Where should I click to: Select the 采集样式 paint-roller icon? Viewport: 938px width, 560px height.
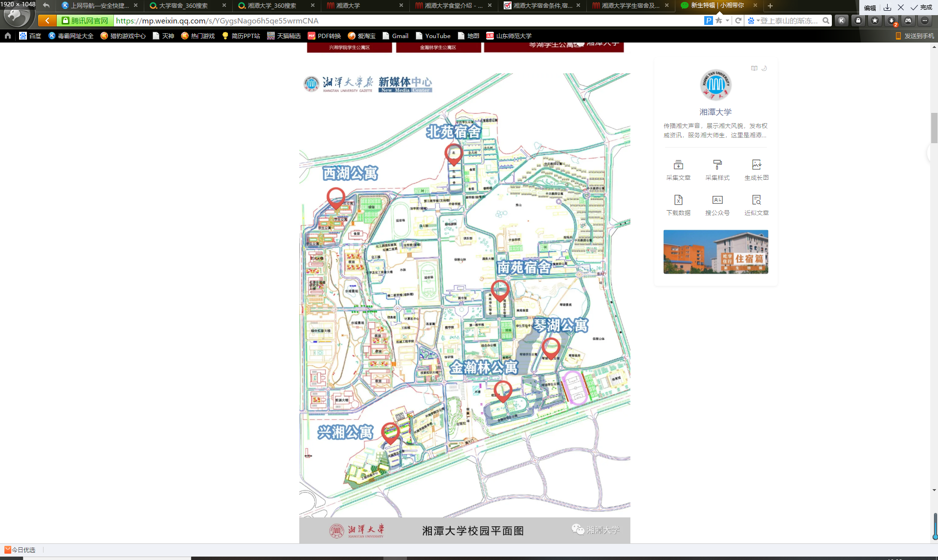[717, 170]
